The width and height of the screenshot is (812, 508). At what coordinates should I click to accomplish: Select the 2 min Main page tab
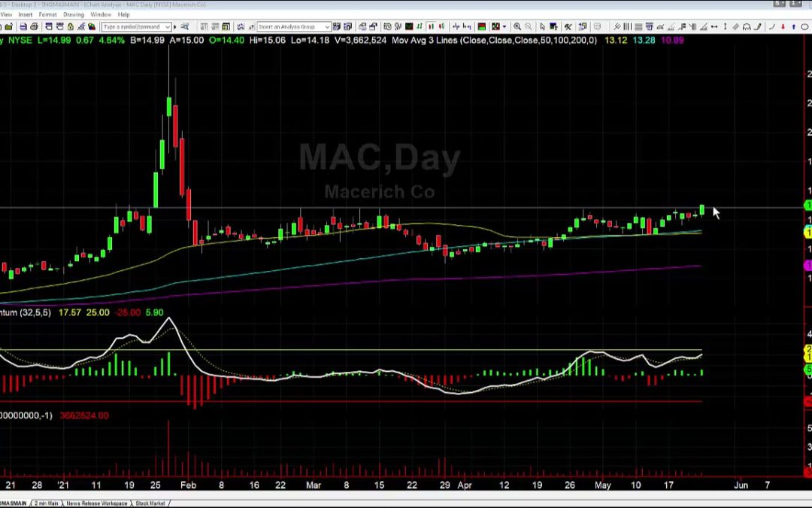pos(45,503)
